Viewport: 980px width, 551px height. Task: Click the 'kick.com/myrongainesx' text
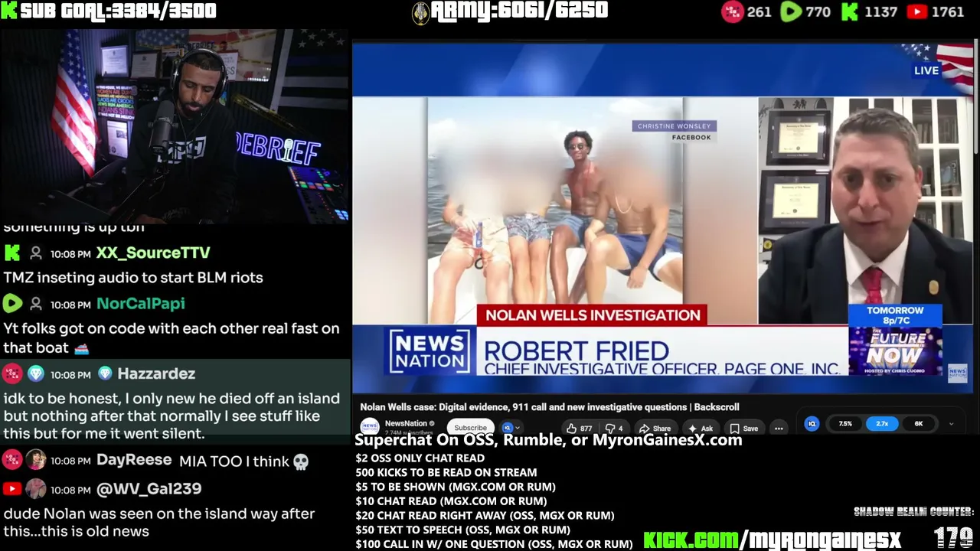click(x=772, y=539)
